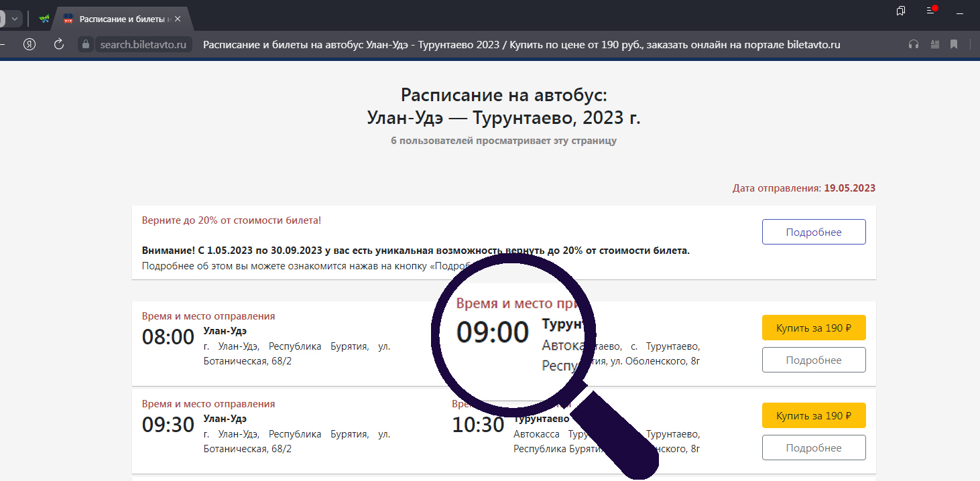This screenshot has width=980, height=481.
Task: Click "6 пользователей просматривает эту страницу" text
Action: [504, 141]
